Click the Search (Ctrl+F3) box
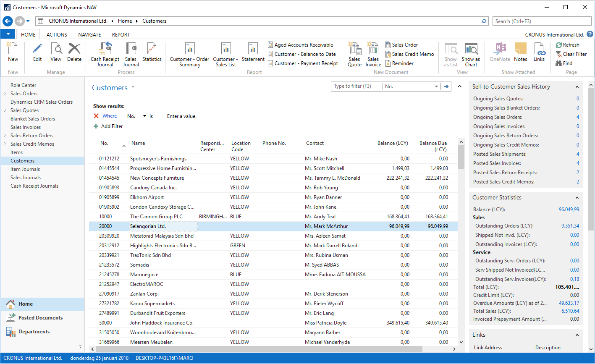Image resolution: width=595 pixels, height=364 pixels. point(541,21)
